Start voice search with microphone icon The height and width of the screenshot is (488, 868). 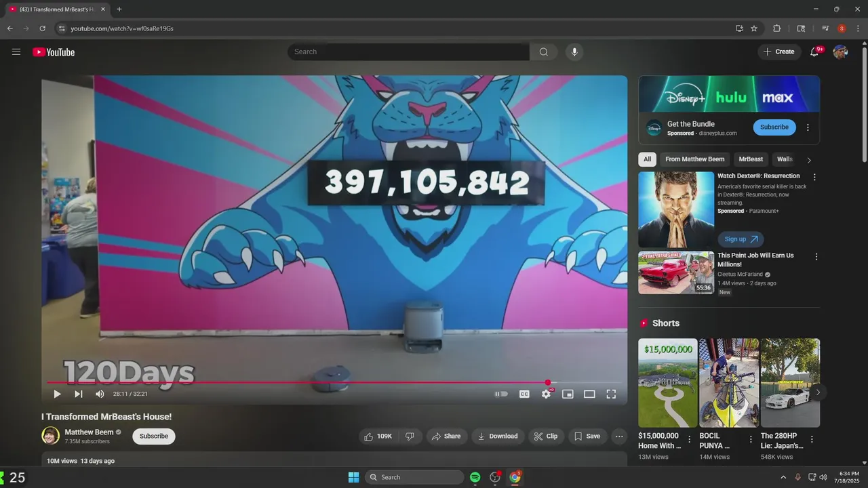574,52
